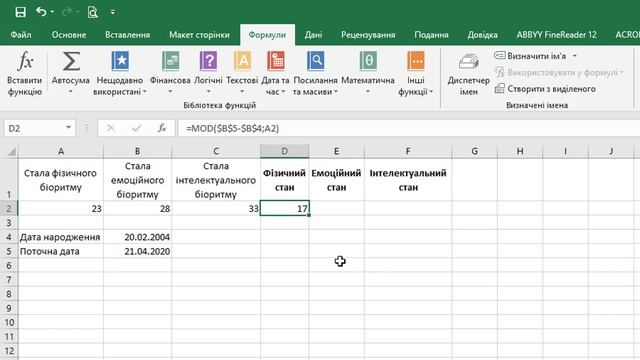Click formula bar containing =MOD($B$5-$B$4;A2)

(409, 129)
